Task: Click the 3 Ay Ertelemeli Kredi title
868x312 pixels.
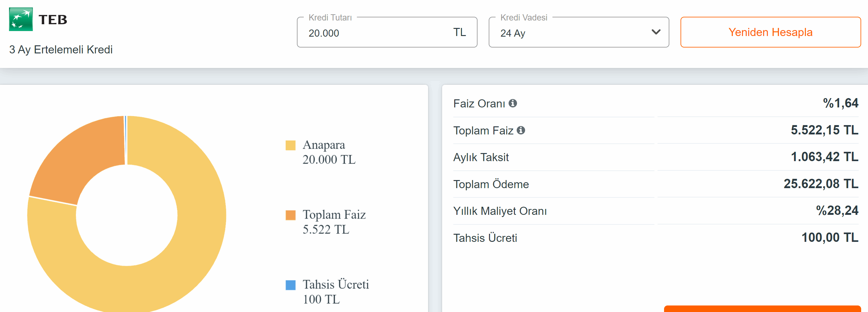Action: pos(61,49)
